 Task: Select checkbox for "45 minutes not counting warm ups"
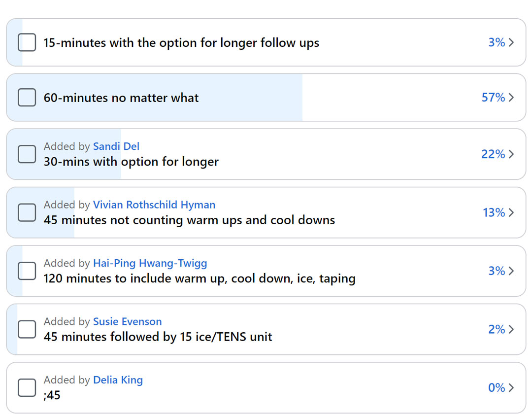pyautogui.click(x=27, y=212)
